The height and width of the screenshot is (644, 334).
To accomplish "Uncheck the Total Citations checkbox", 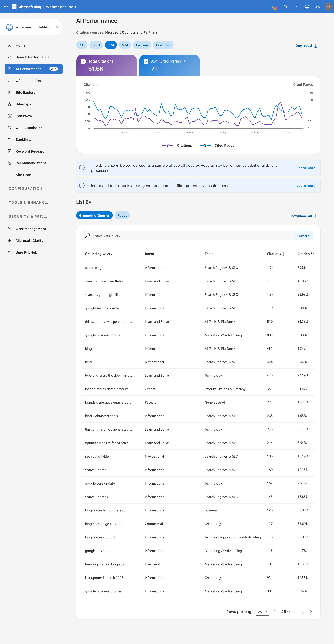I will [83, 62].
